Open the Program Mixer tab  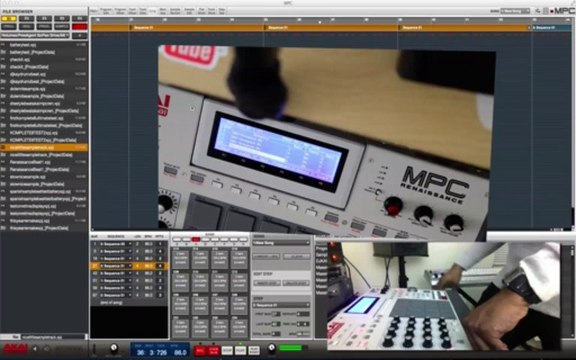[x=120, y=11]
